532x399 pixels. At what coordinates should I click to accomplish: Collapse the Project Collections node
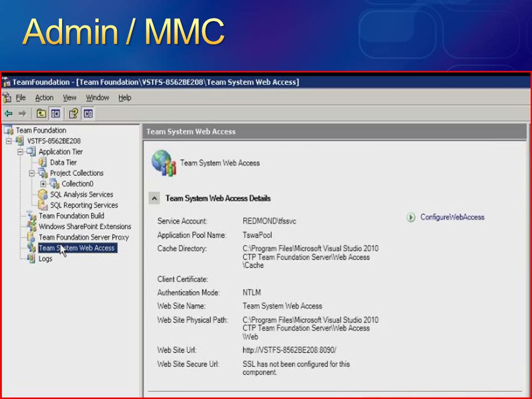pos(32,173)
